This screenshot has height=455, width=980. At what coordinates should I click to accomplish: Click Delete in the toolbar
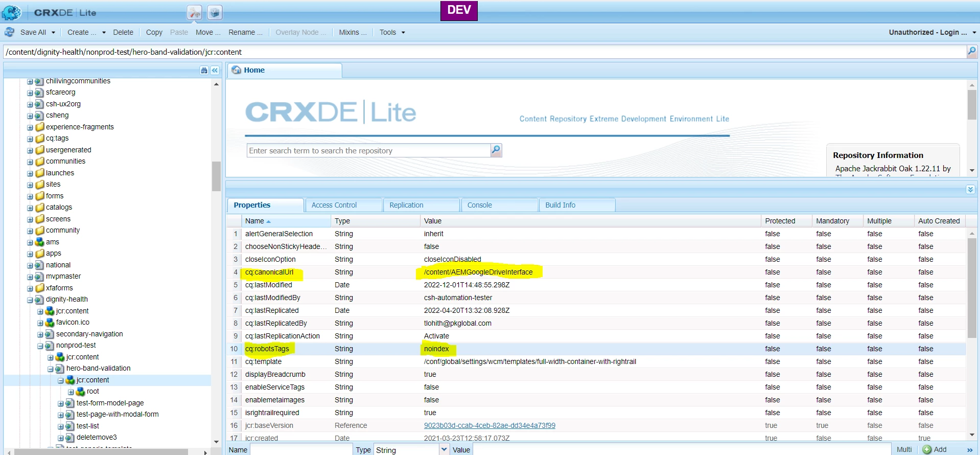pos(123,32)
